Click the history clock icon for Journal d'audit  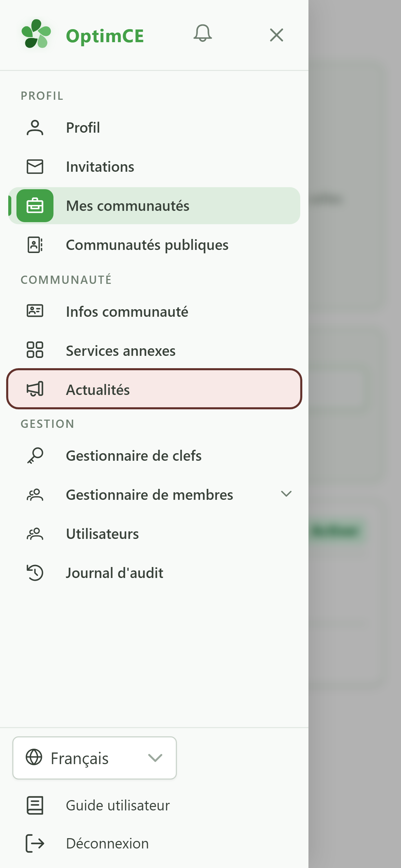(35, 573)
